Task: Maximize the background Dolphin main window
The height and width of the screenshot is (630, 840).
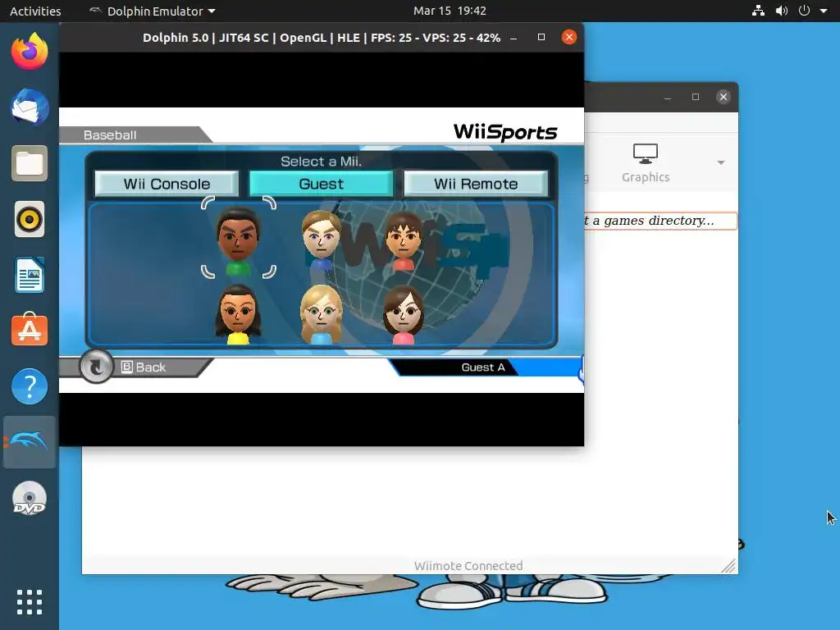Action: (x=696, y=97)
